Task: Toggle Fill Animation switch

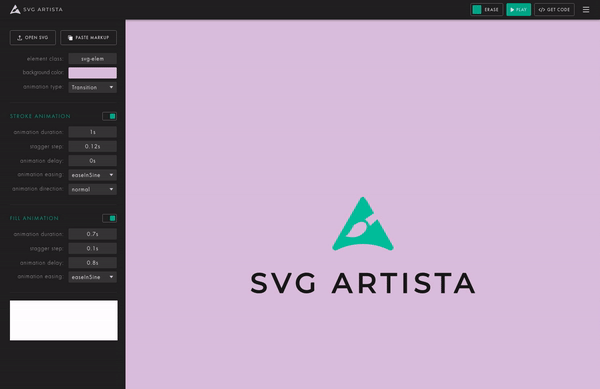Action: pos(109,218)
